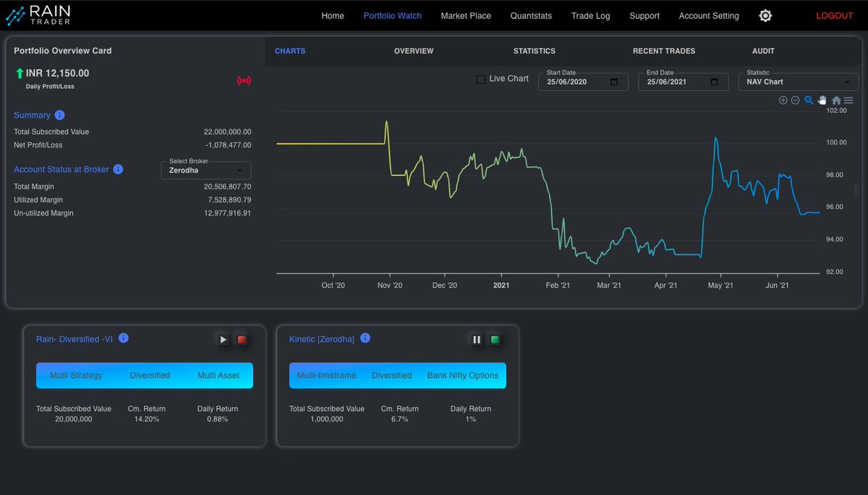Click Account Status at Broker heading
Viewport: 868px width, 495px height.
tap(61, 169)
